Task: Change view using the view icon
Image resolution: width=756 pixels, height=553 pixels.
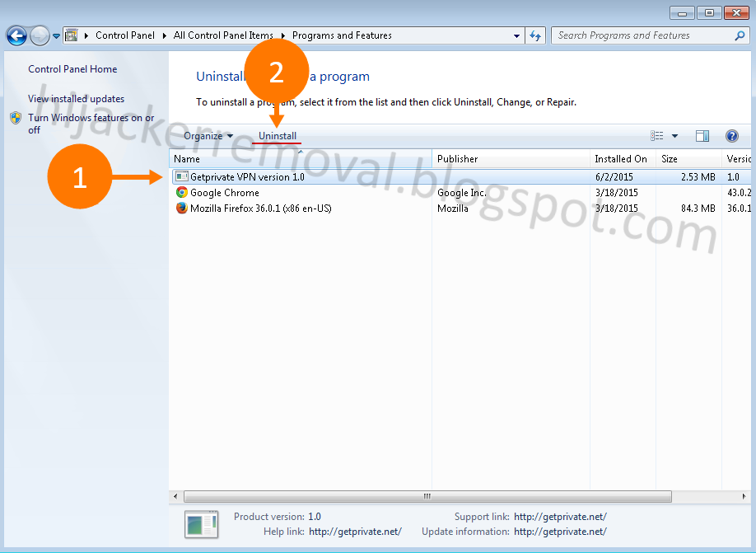Action: (656, 136)
